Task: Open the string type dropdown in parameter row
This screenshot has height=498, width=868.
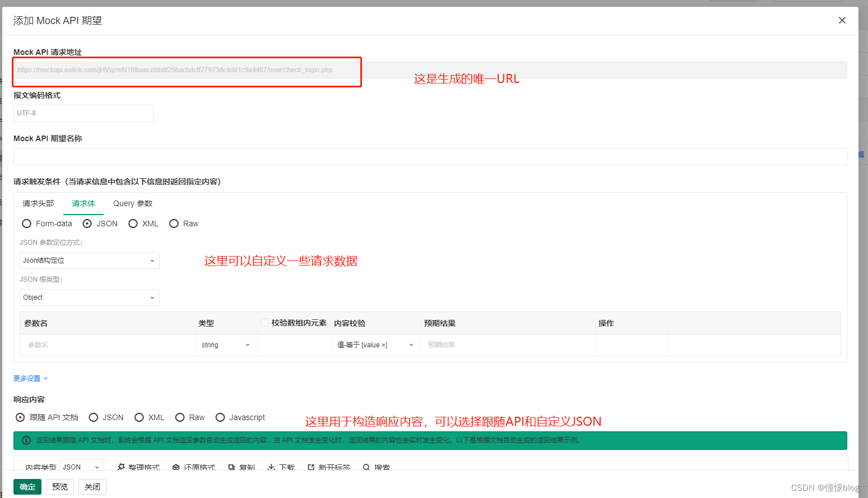Action: 226,345
